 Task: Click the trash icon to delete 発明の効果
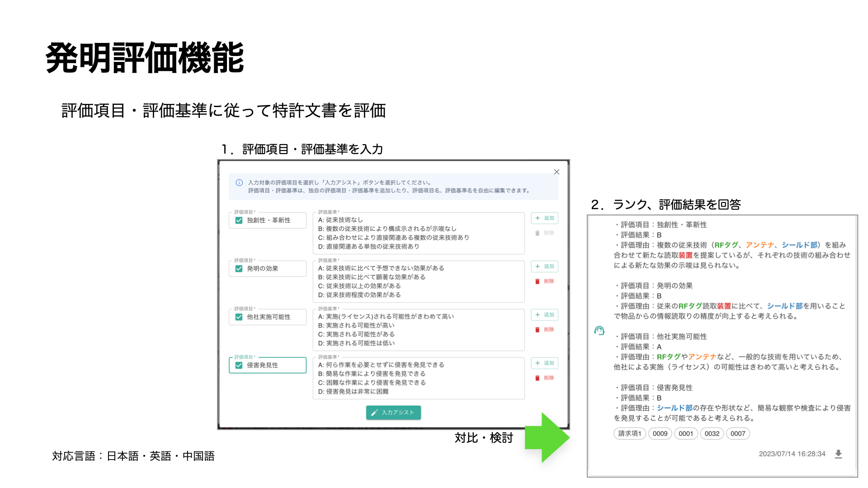[x=536, y=281]
